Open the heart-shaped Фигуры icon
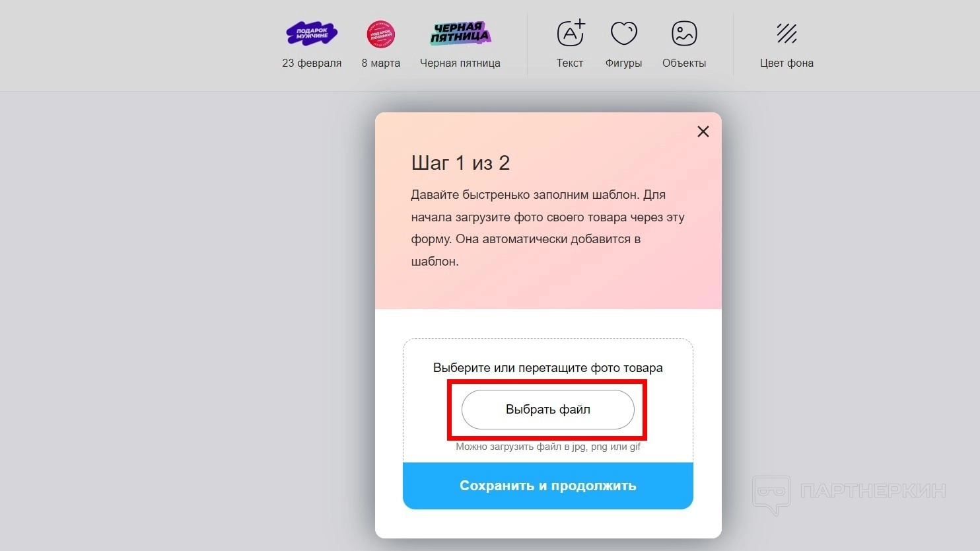Screen dimensions: 980x551 [x=623, y=33]
